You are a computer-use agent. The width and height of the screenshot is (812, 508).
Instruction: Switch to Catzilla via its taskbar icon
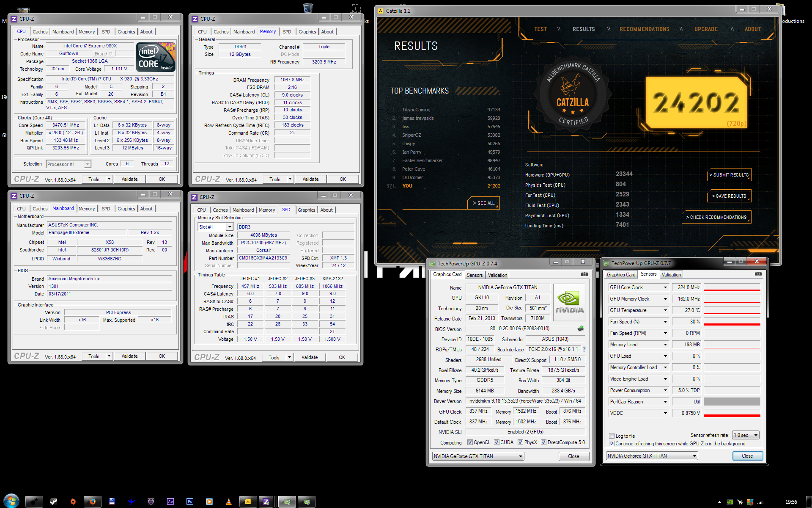[x=248, y=502]
